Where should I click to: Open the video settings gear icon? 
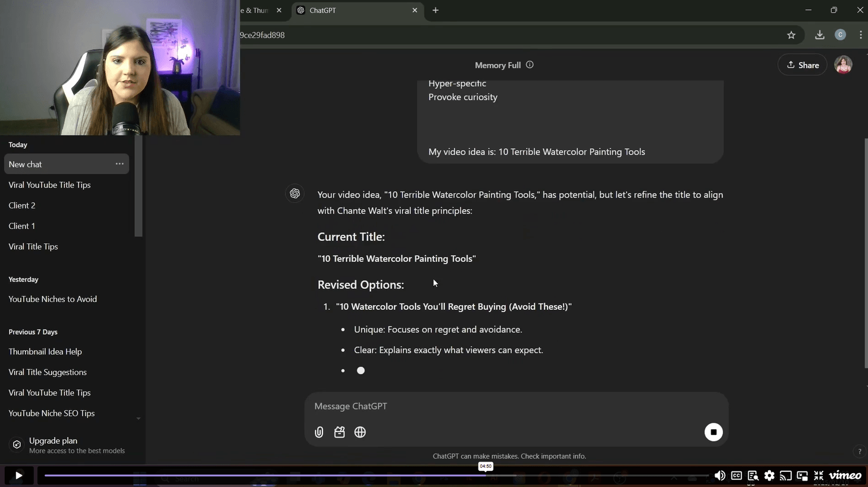pyautogui.click(x=769, y=475)
